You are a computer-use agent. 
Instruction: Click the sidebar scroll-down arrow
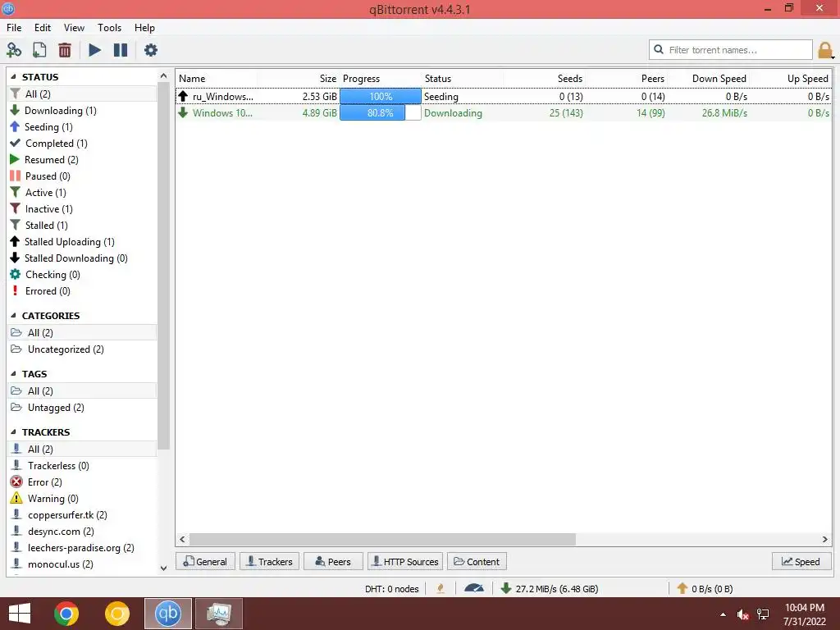[163, 568]
